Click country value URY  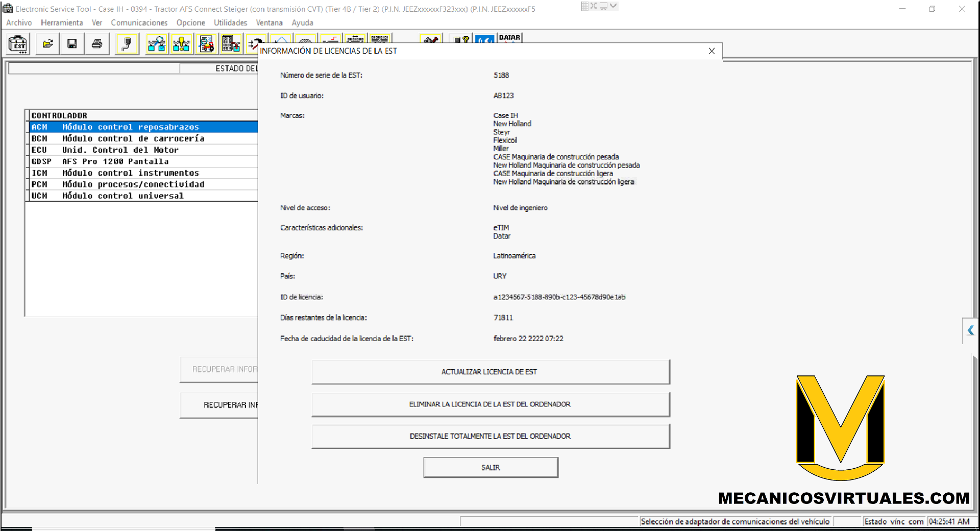pos(500,276)
